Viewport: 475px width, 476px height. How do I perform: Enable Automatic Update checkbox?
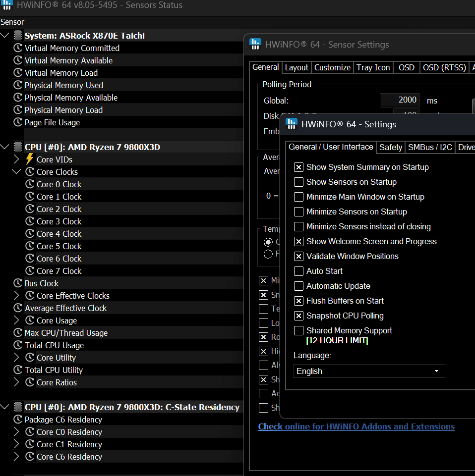299,286
